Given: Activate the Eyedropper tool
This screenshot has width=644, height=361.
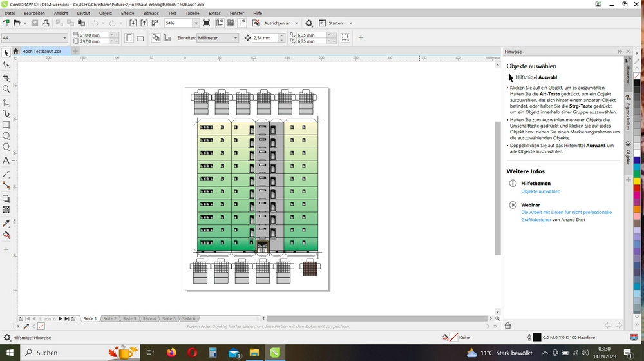Looking at the screenshot, I should click(x=6, y=223).
